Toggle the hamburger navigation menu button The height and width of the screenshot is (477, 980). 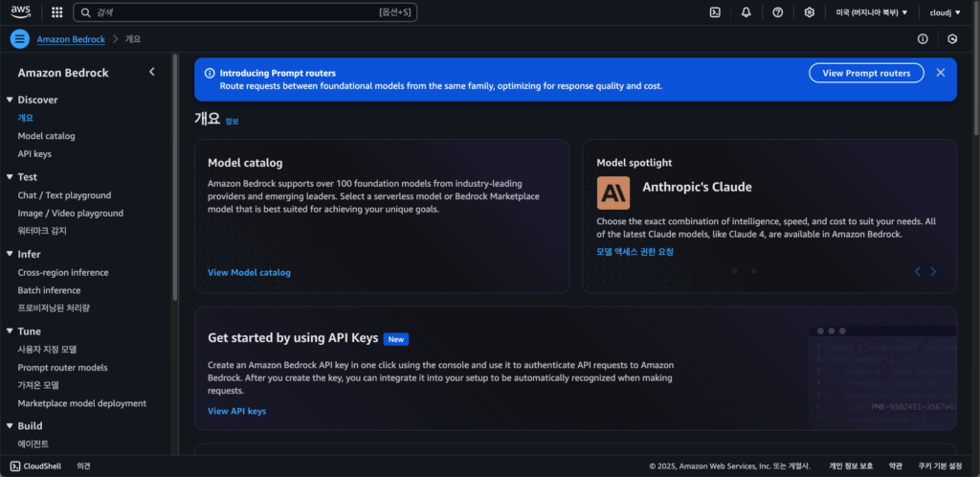20,38
